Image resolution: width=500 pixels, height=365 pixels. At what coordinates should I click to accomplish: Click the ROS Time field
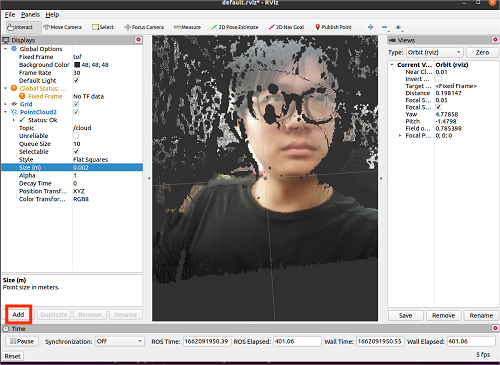[x=207, y=341]
